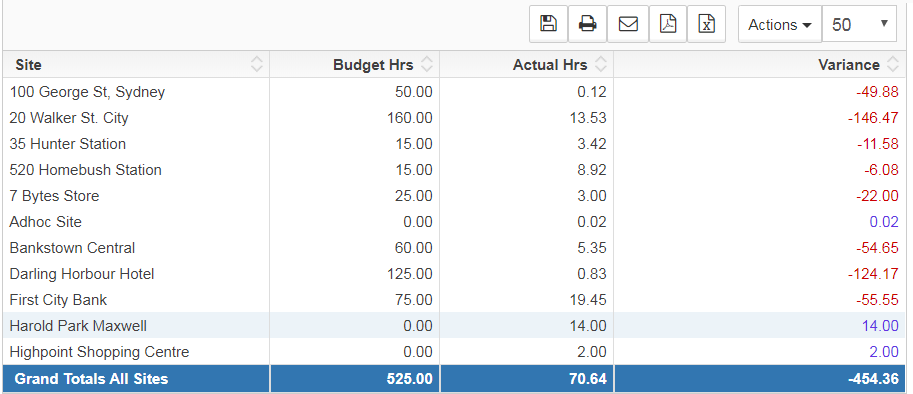
Task: Open the Actions dropdown menu
Action: pos(780,24)
